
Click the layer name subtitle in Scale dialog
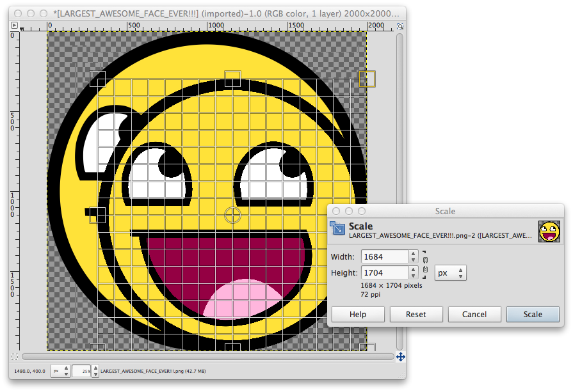pyautogui.click(x=440, y=236)
